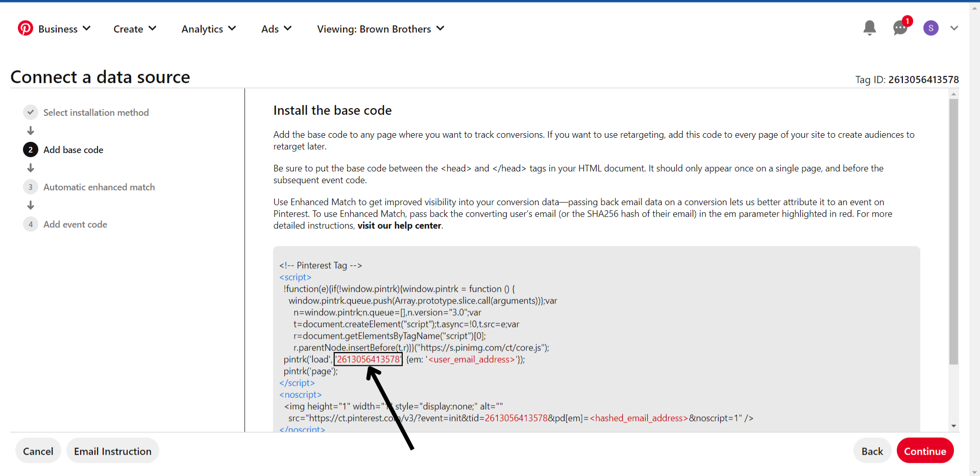Click the Pinterest logo icon
980x476 pixels.
[x=25, y=28]
